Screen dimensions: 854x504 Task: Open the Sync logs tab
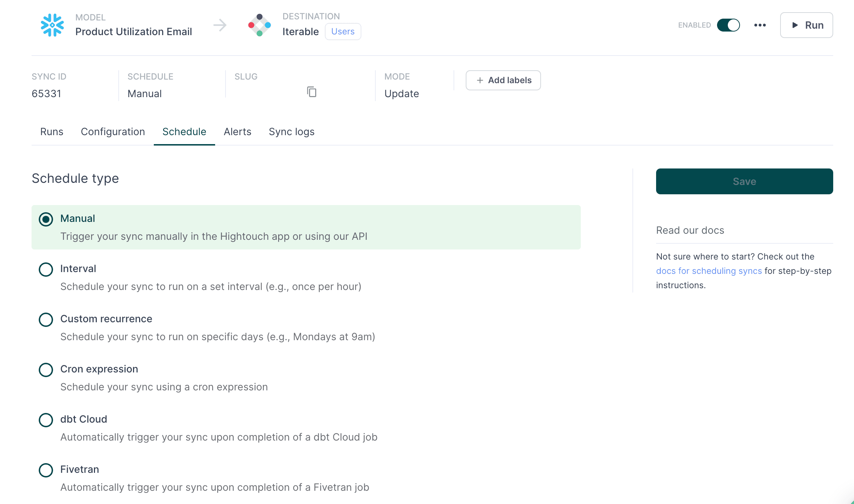point(291,132)
